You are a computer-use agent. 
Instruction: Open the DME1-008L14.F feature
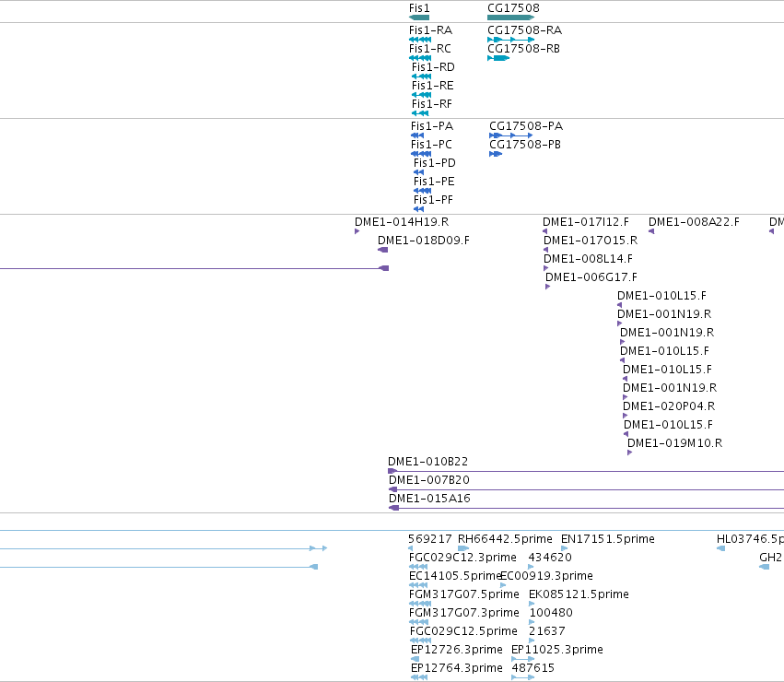[x=588, y=259]
